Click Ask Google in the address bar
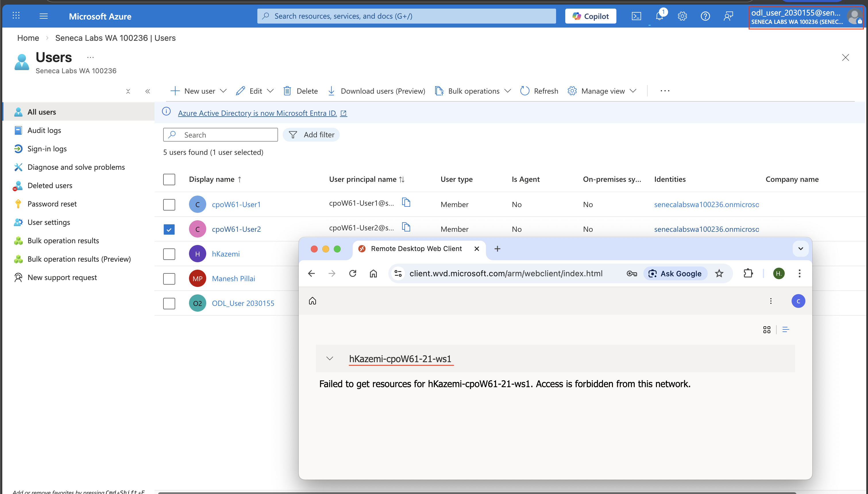Image resolution: width=868 pixels, height=494 pixels. pos(675,273)
